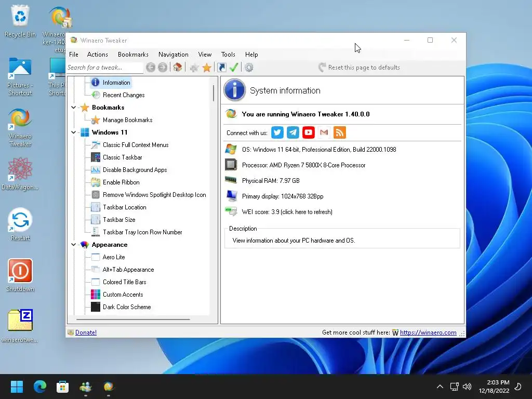Click the add bookmark star-plus icon
This screenshot has width=532, height=399.
[194, 68]
